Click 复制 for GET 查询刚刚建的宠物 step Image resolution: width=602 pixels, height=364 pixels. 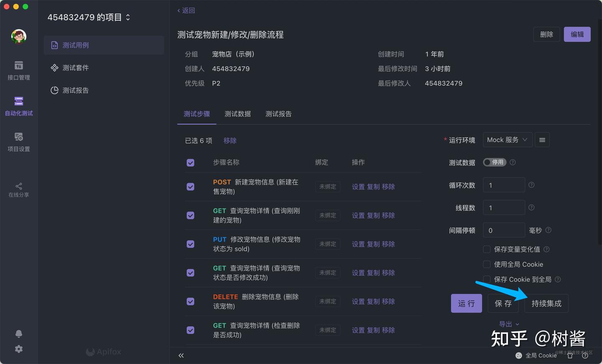[373, 216]
